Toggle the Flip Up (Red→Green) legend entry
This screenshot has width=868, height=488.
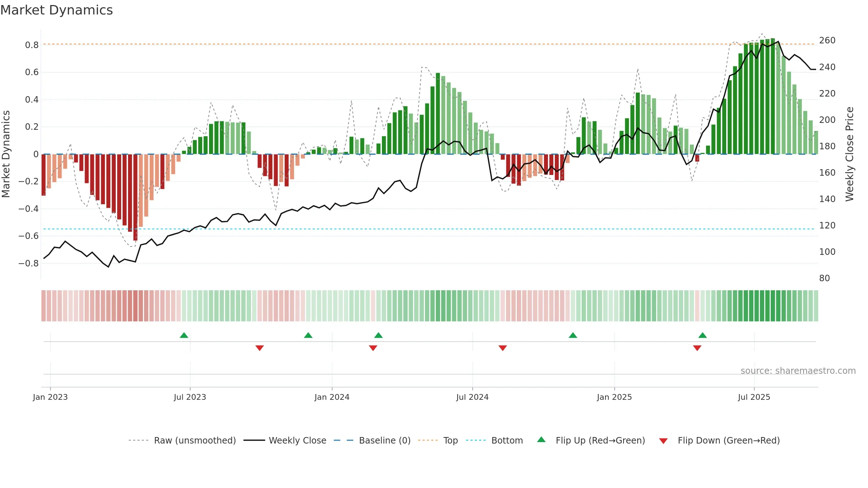(x=591, y=440)
